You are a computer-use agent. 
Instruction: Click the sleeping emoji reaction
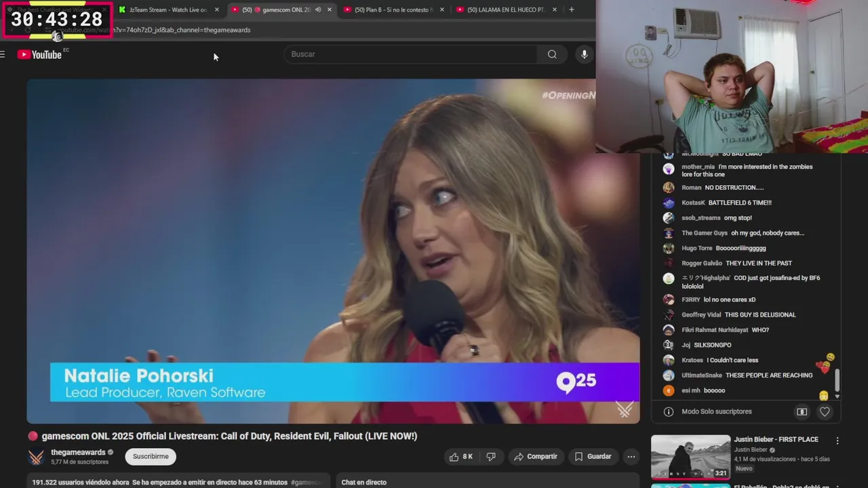tap(823, 396)
